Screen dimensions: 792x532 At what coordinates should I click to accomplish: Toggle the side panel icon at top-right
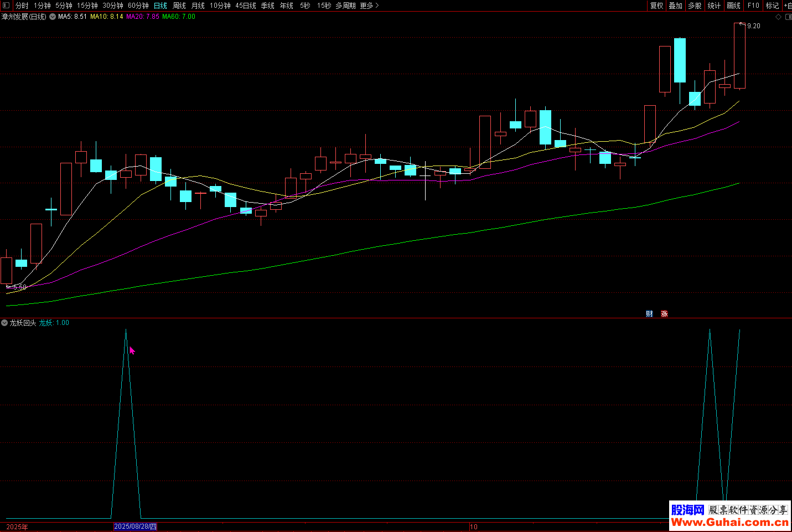click(788, 17)
